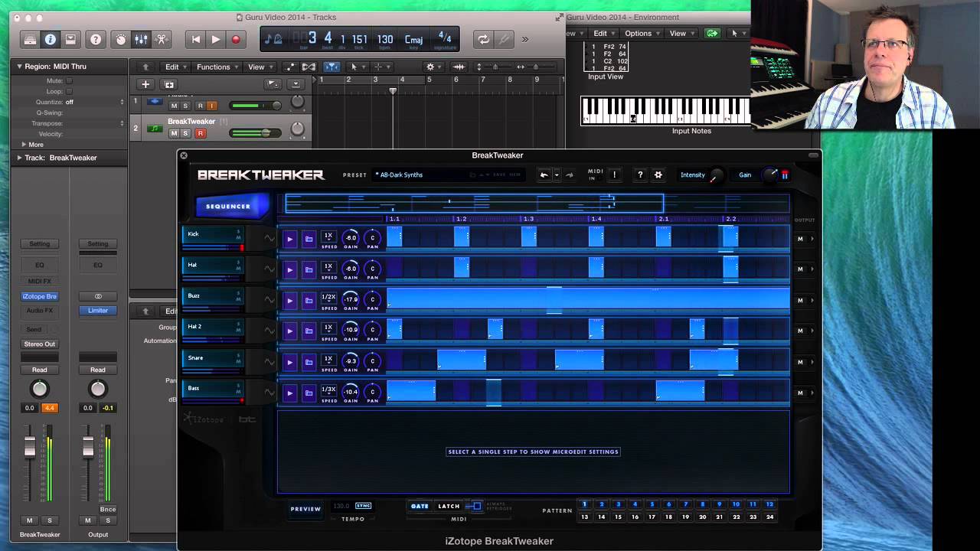This screenshot has width=980, height=551.
Task: Open the Quick Help question mark icon
Action: [96, 39]
